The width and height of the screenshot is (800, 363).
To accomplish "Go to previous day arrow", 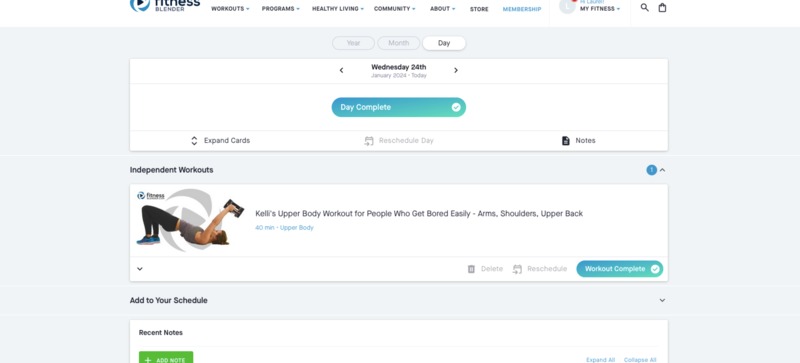I will (x=341, y=70).
